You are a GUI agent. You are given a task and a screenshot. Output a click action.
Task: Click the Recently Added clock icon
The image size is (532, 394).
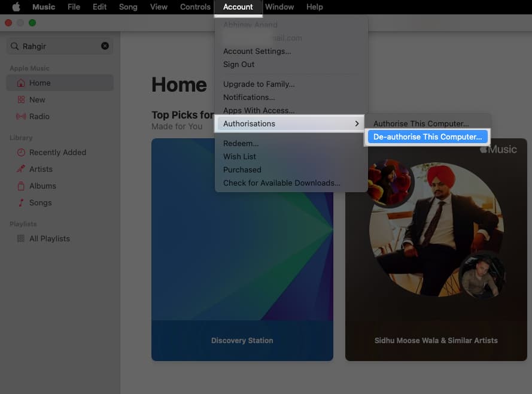(21, 152)
